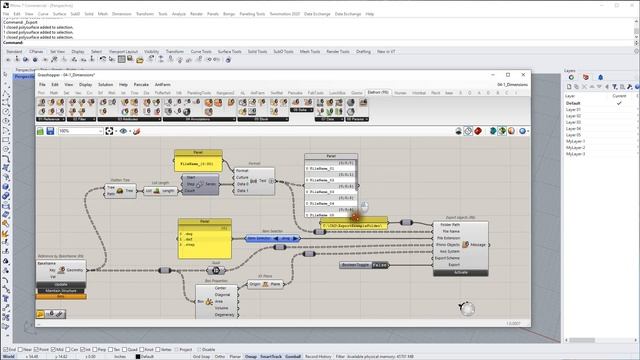Click the Item Selector slider bar
This screenshot has height=360, width=640.
[x=272, y=238]
